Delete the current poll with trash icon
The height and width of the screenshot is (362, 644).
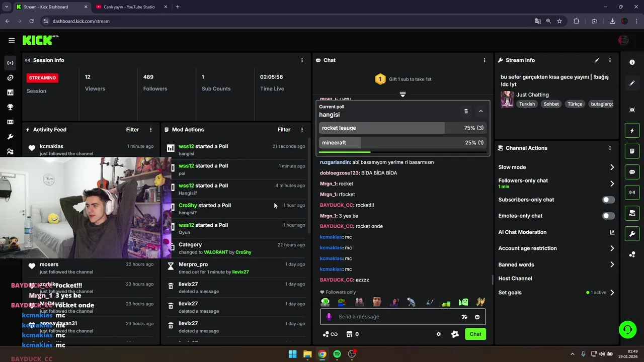point(466,111)
